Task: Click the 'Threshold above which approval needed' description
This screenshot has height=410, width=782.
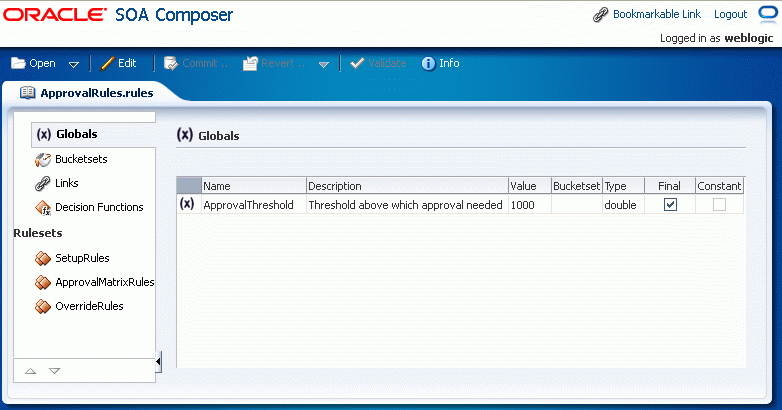Action: pos(405,205)
